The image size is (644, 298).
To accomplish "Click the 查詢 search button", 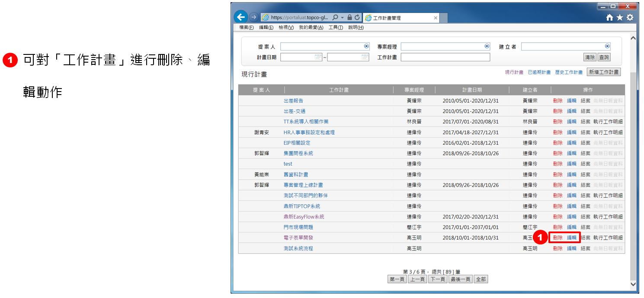I will click(604, 57).
